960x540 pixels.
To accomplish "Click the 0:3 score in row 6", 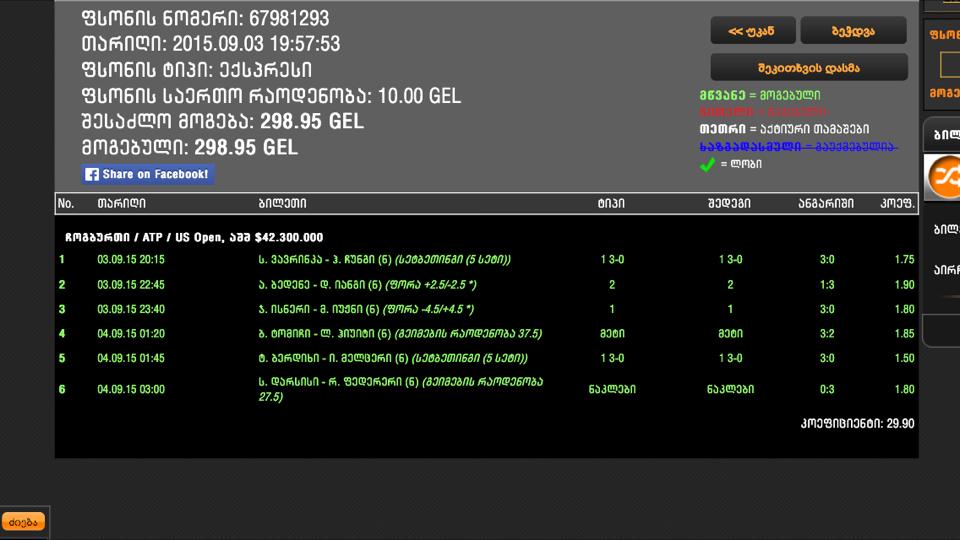I will [x=827, y=389].
